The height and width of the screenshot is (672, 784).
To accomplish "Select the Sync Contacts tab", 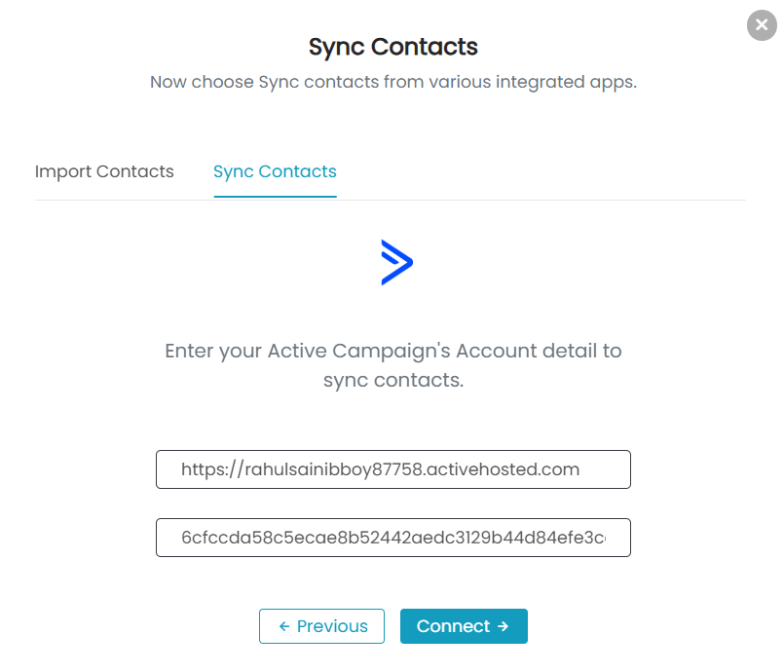I will (x=275, y=171).
